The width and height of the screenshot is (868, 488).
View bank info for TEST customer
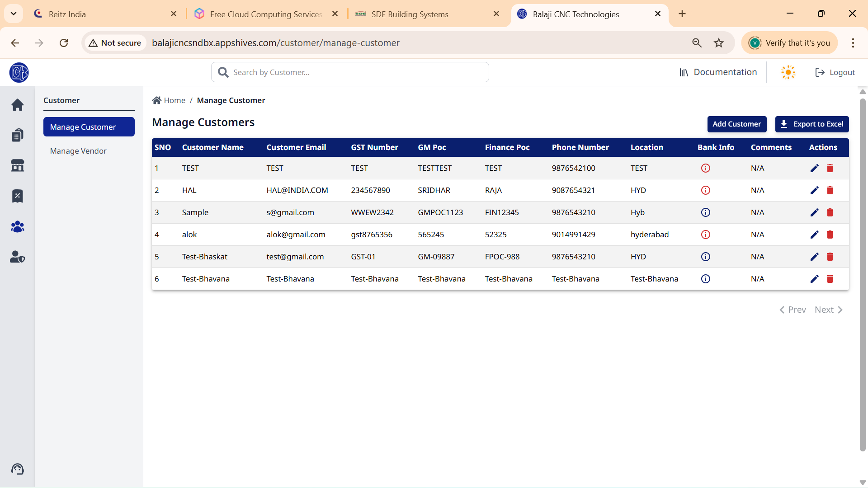point(705,168)
